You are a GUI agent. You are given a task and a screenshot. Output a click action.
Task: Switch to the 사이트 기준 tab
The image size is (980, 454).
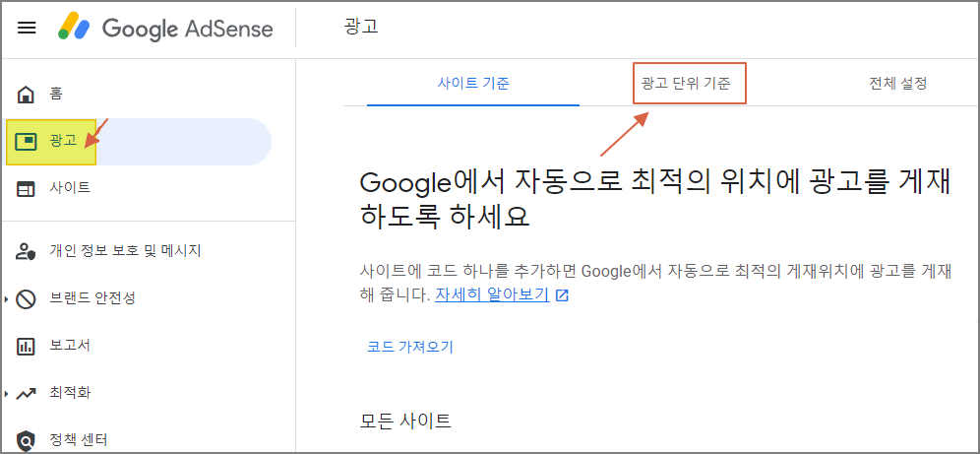pos(473,83)
